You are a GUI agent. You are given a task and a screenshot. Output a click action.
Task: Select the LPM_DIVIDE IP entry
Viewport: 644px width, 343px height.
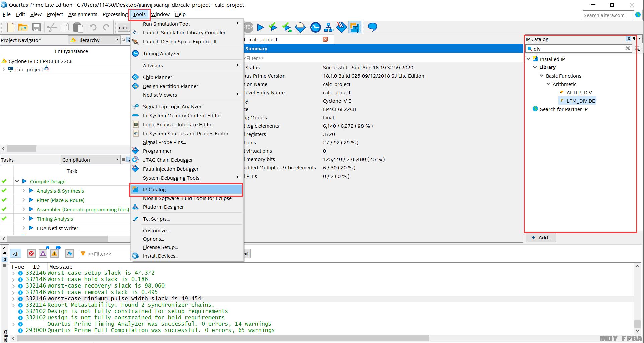[x=580, y=101]
